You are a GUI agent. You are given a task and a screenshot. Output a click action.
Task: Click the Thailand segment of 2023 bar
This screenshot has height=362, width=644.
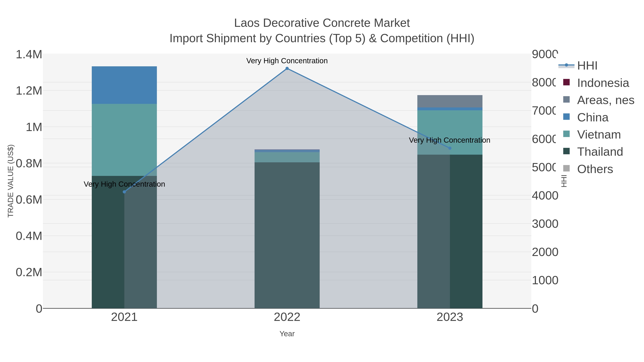[450, 231]
